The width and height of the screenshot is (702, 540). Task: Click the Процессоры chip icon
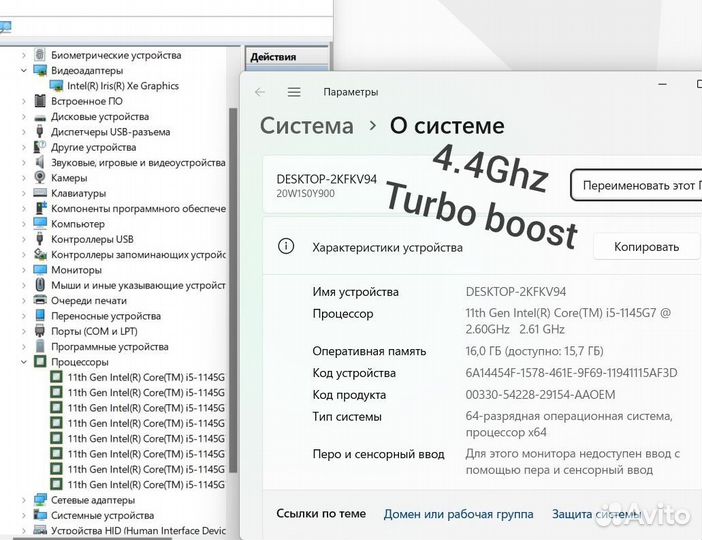coord(40,361)
